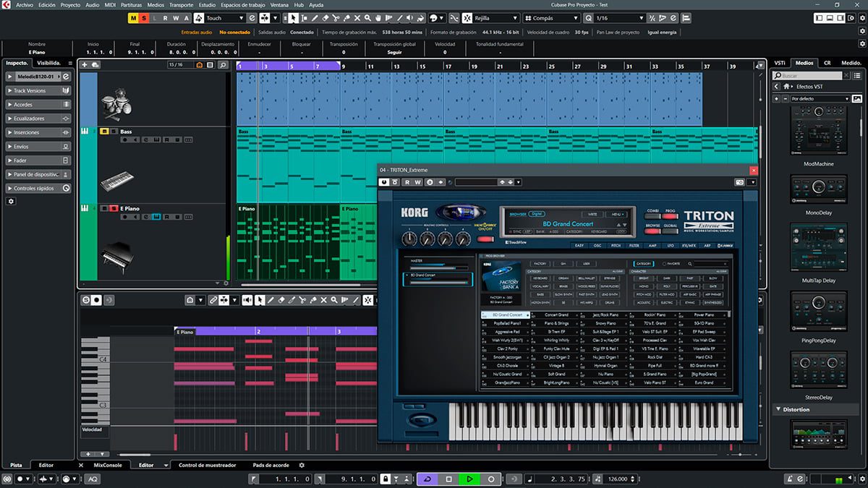
Task: Click the camera snapshot icon in TRITON window
Action: [739, 182]
